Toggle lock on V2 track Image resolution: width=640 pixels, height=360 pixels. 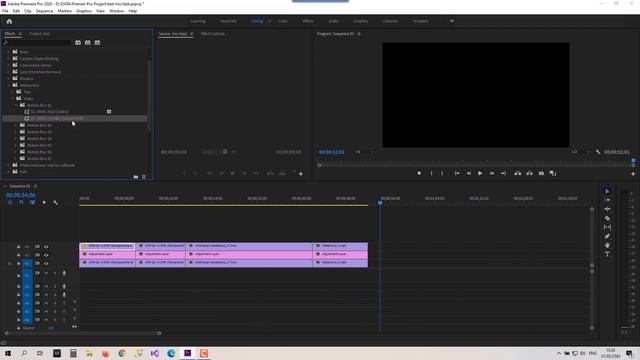18,255
